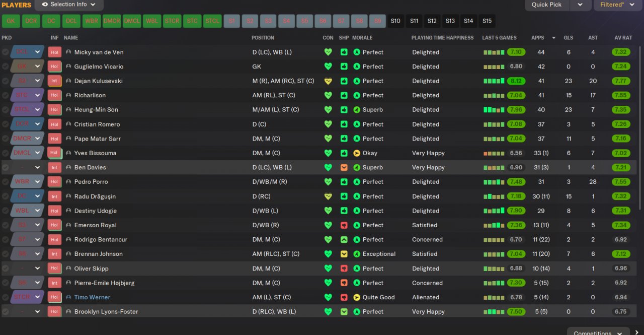Click Ben Davies' orange match sharpness icon
644x335 pixels.
[344, 167]
